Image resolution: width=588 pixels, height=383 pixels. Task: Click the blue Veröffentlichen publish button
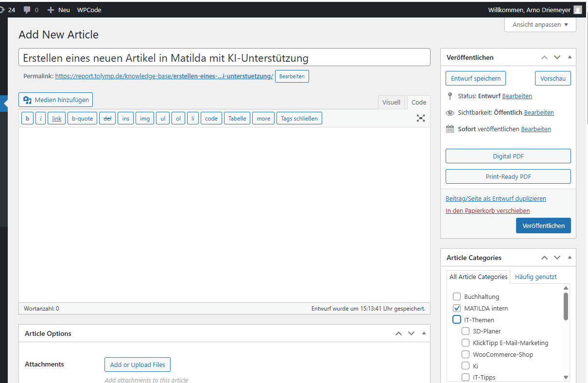coord(543,226)
